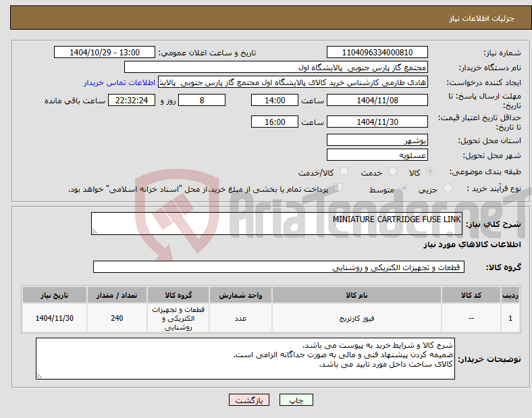Click the buyer name field مجتمع گاز پارس جنوبی
This screenshot has width=532, height=418.
click(x=276, y=67)
